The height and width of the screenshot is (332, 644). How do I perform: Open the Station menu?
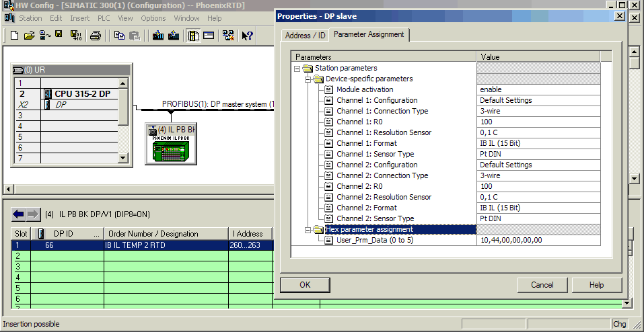[x=30, y=18]
